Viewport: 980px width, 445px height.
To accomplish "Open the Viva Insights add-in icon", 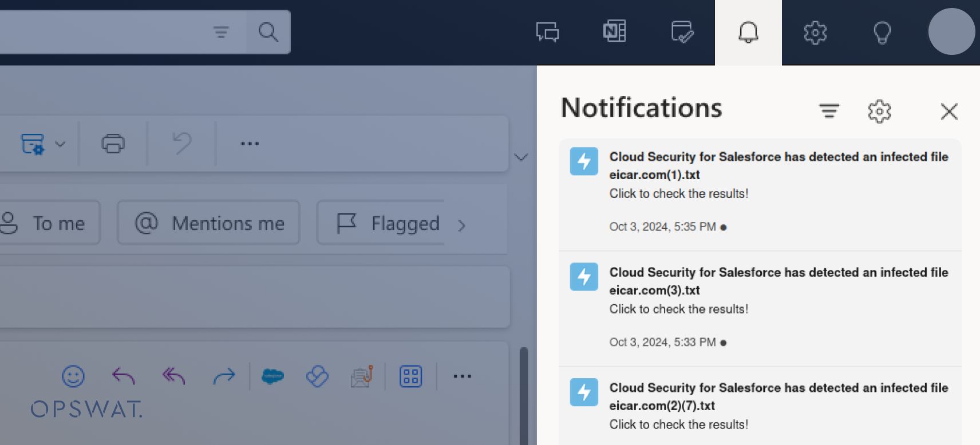I will tap(317, 376).
